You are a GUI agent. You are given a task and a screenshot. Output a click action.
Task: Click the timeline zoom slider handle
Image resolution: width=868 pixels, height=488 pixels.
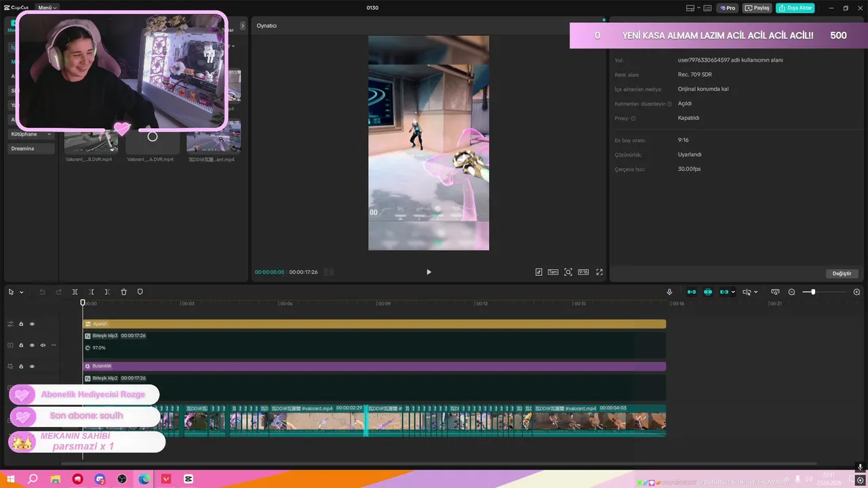(x=813, y=292)
